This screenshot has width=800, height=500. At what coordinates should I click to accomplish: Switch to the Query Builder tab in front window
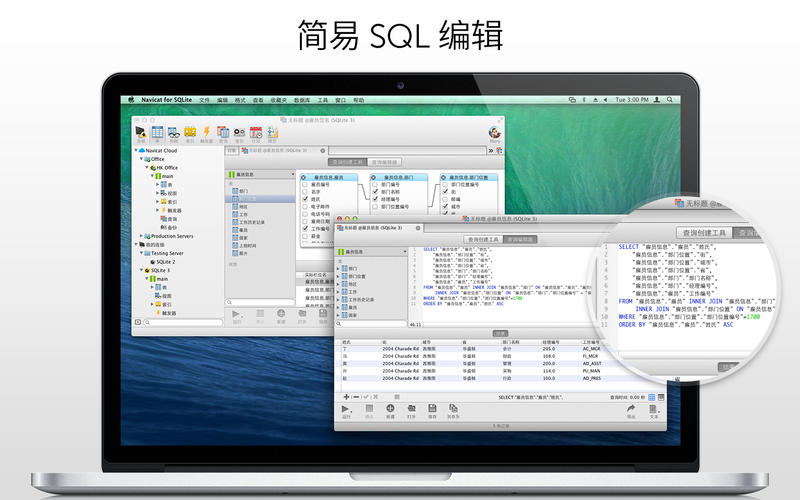click(x=483, y=239)
